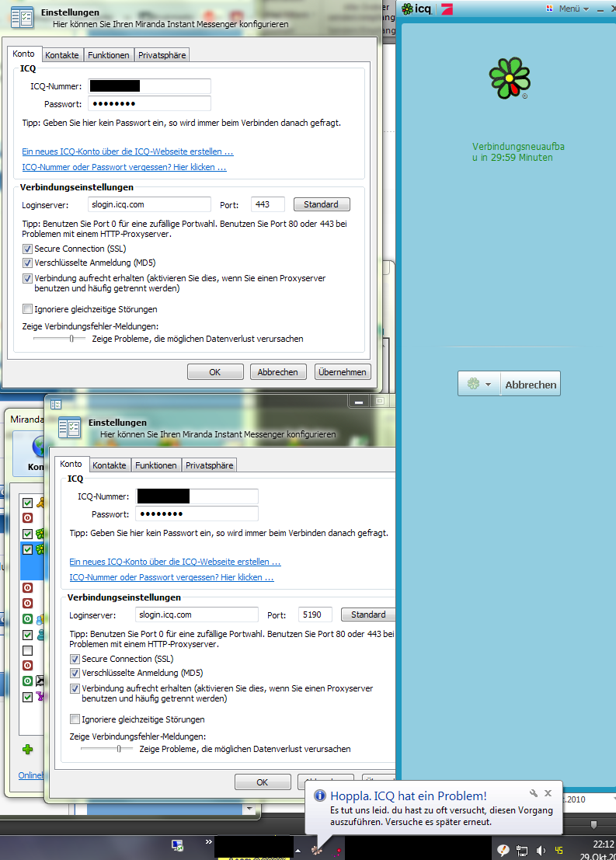Click the Einstellungen icon in upper window header
This screenshot has height=860, width=616.
coord(23,18)
